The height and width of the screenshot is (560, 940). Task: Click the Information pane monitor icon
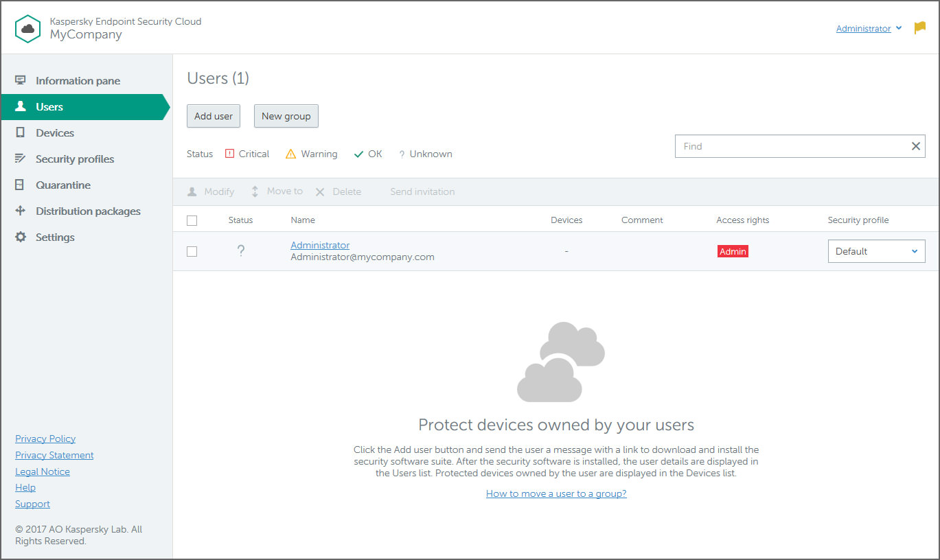21,80
